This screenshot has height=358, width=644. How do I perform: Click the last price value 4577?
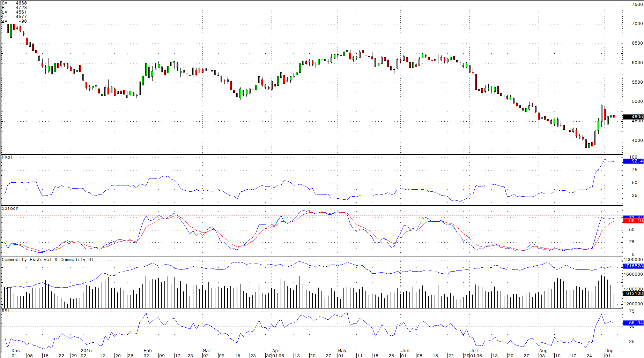[21, 17]
